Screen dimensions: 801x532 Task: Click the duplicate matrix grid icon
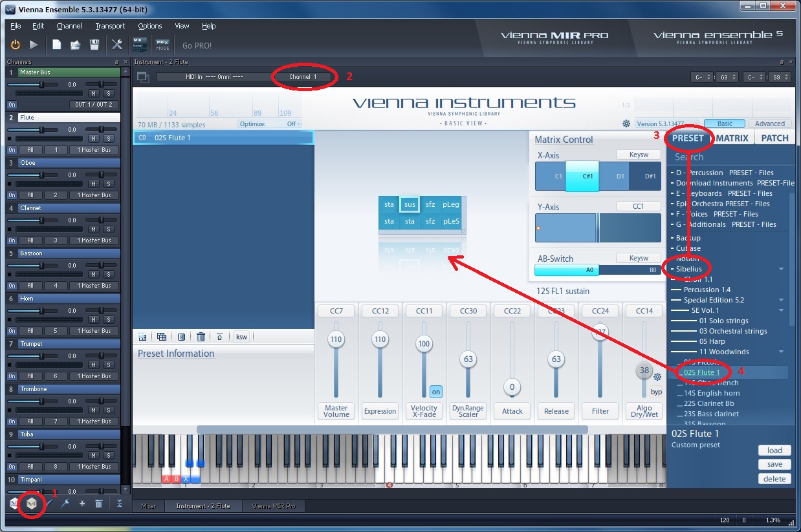pyautogui.click(x=162, y=337)
